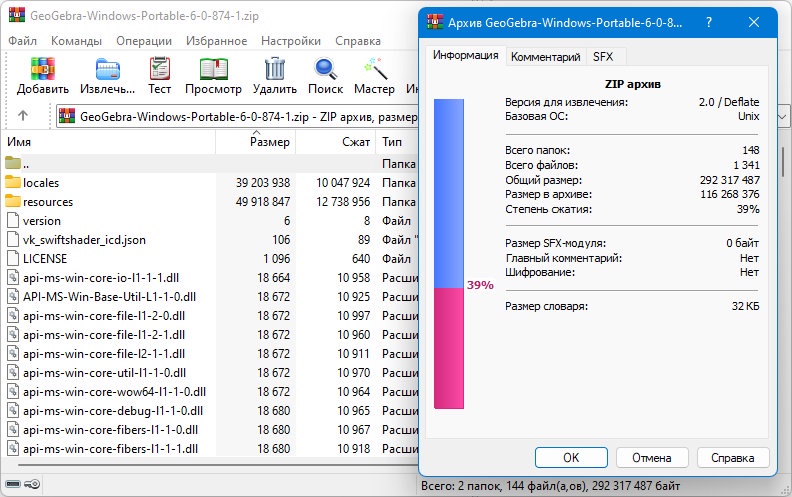
Task: Click the Удалить (Delete) trash icon
Action: coord(275,69)
